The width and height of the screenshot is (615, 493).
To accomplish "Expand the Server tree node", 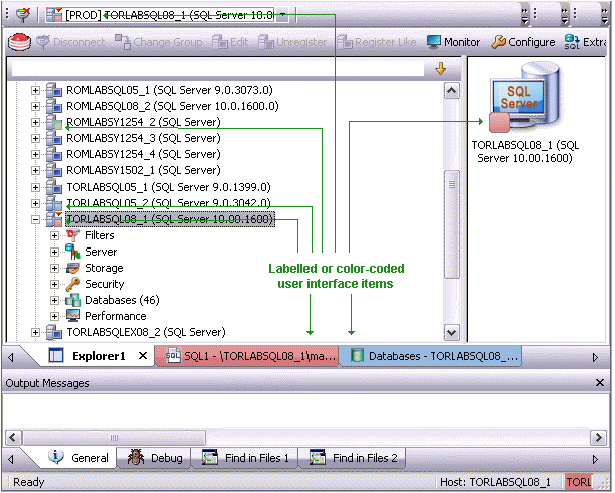I will coord(55,252).
